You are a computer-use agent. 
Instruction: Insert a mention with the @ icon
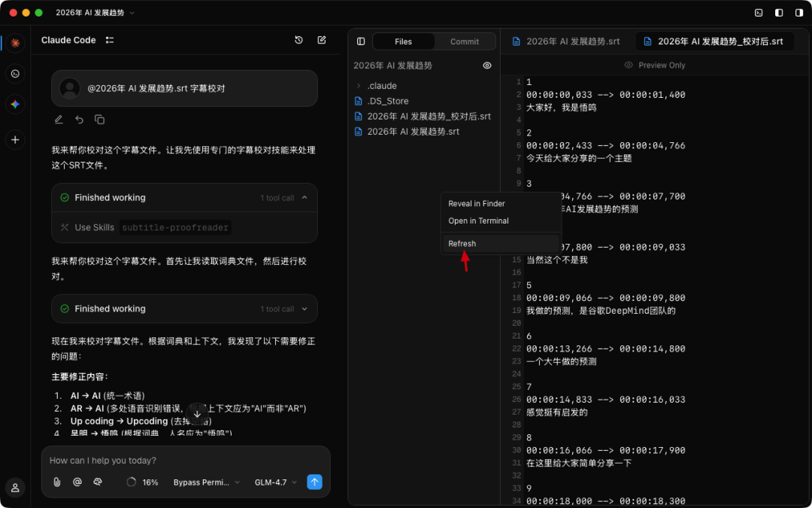(77, 482)
